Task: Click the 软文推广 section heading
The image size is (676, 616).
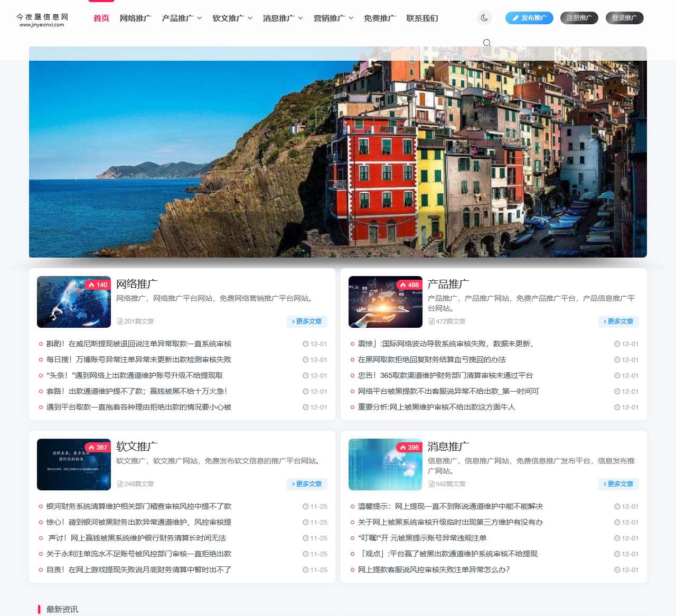Action: pos(137,447)
